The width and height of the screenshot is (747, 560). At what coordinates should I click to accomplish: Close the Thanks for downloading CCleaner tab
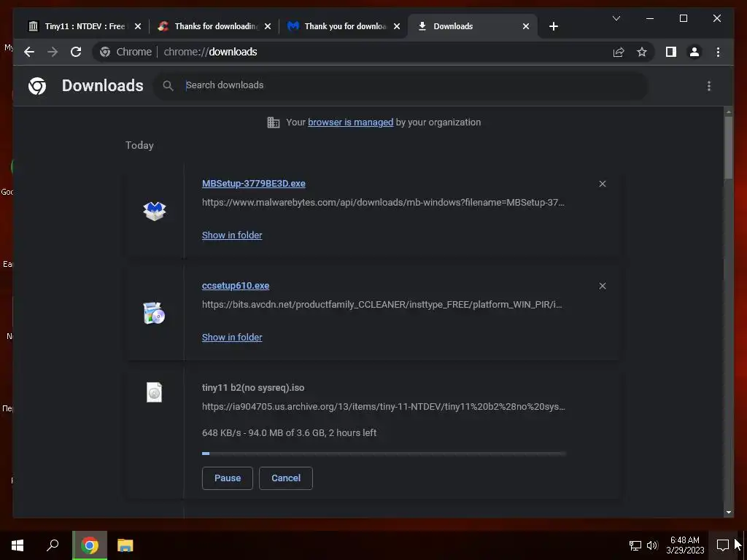[x=268, y=26]
